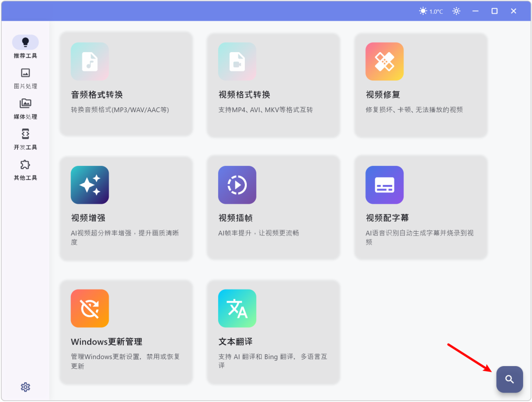The width and height of the screenshot is (532, 402).
Task: Open 其他工具 category
Action: point(26,170)
